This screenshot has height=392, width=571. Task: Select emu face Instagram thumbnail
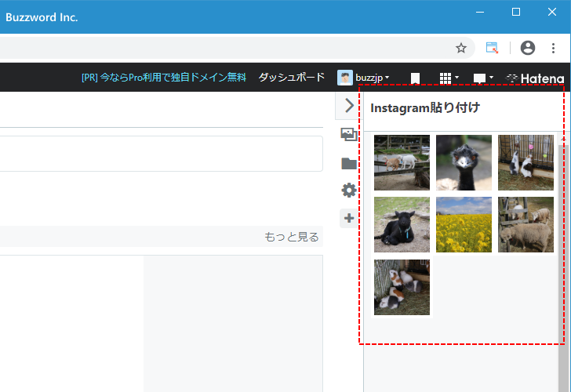pyautogui.click(x=464, y=162)
